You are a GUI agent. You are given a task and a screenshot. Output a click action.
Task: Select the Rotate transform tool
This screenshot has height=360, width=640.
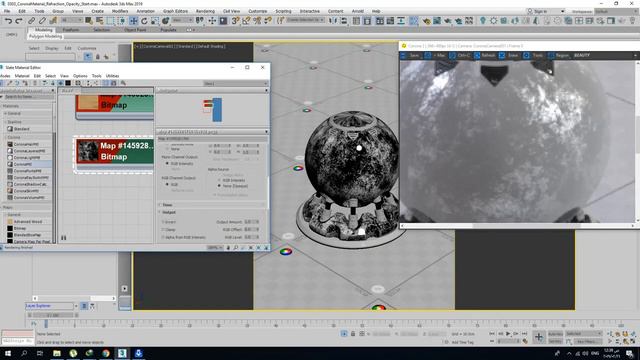point(144,20)
